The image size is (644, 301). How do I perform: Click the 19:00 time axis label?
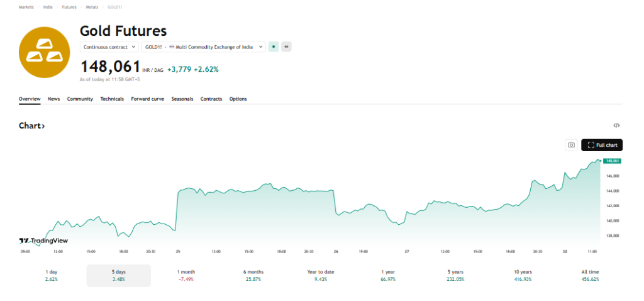coord(364,251)
